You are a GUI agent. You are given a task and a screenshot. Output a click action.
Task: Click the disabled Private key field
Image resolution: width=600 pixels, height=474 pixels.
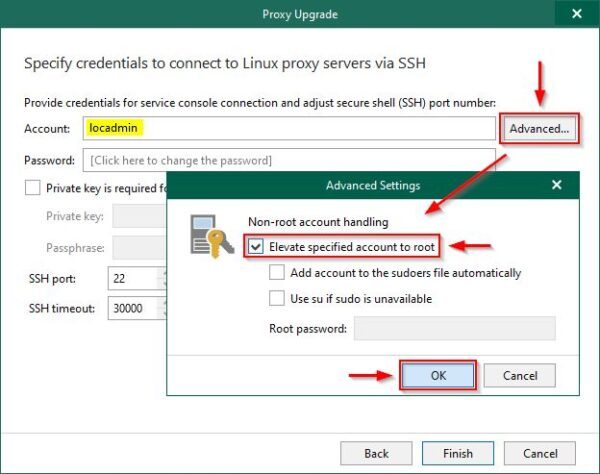pos(139,216)
